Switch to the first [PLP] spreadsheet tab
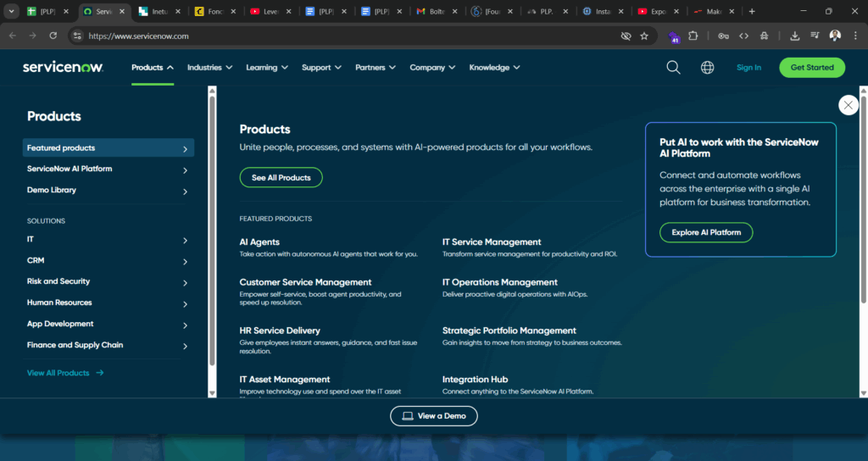This screenshot has height=461, width=868. click(47, 11)
